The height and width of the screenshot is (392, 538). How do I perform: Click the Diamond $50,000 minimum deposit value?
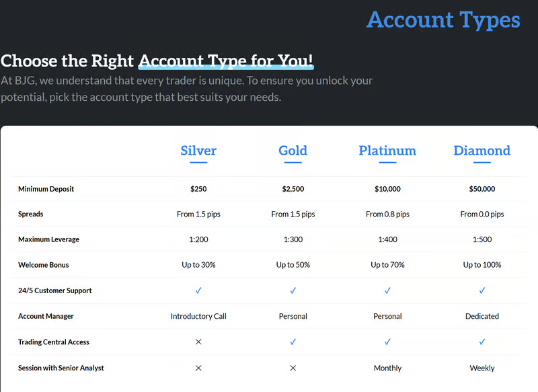pos(482,189)
